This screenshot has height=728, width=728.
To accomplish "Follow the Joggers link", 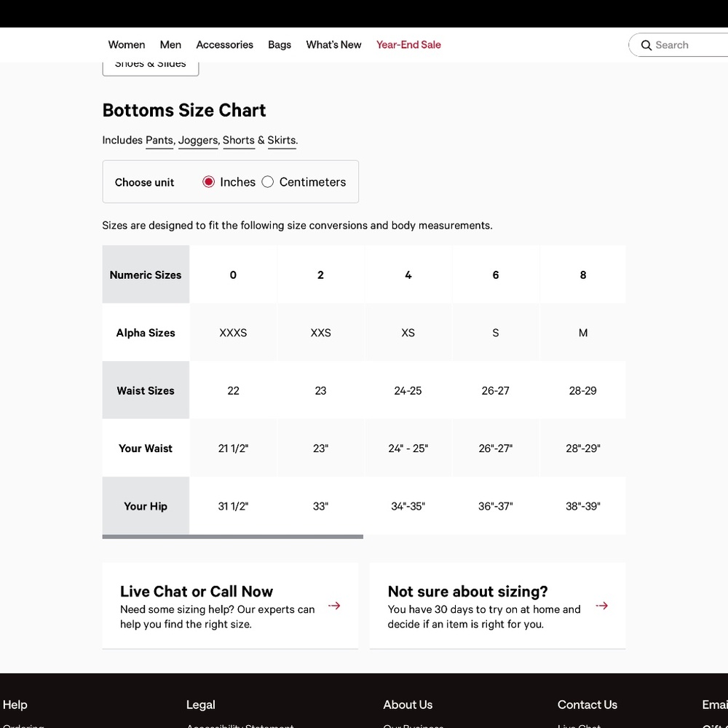I will coord(198,141).
